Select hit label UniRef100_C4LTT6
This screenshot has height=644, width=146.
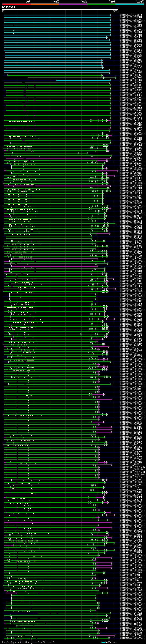pos(131,208)
